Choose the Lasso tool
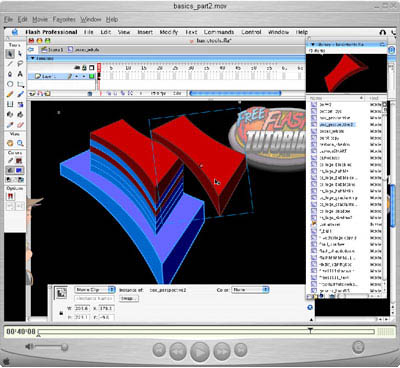 20,64
